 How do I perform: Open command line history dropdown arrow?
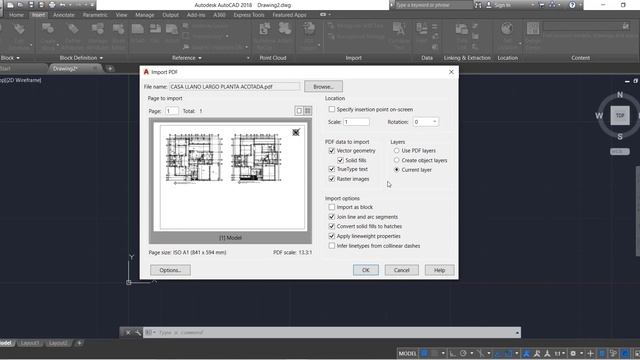point(517,333)
